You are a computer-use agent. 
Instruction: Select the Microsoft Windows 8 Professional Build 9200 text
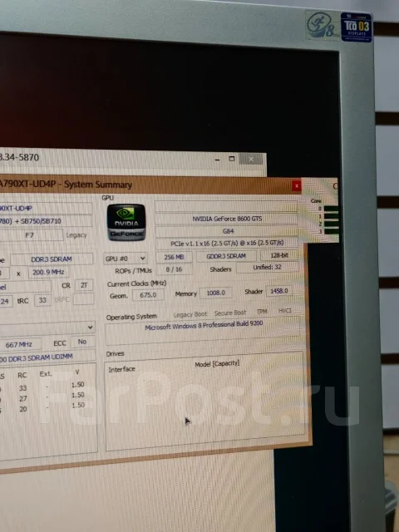[x=204, y=325]
